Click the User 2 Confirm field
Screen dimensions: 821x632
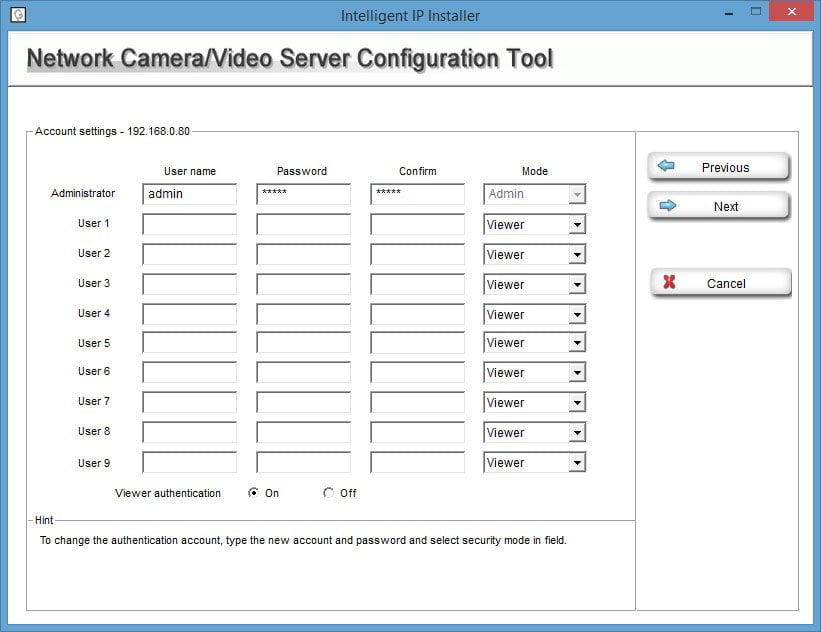417,254
